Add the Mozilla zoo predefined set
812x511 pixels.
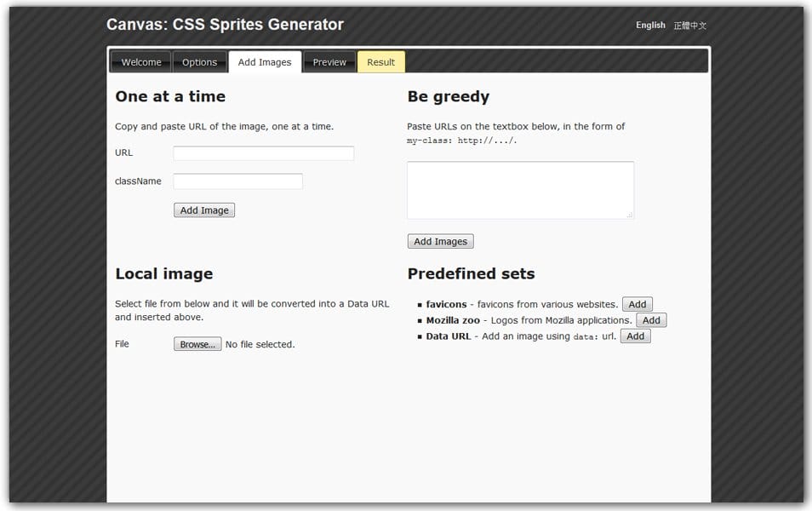click(651, 319)
